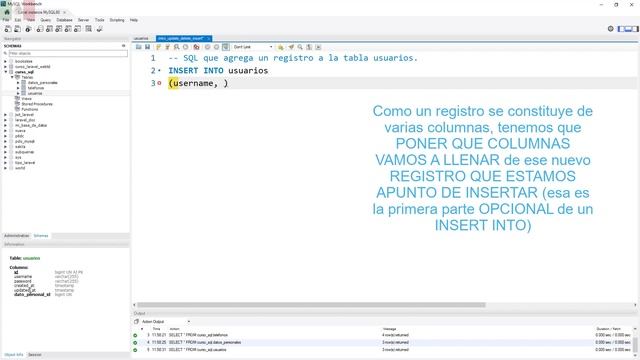This screenshot has height=360, width=640.
Task: Toggle the left sidebar panel visibility
Action: [621, 29]
